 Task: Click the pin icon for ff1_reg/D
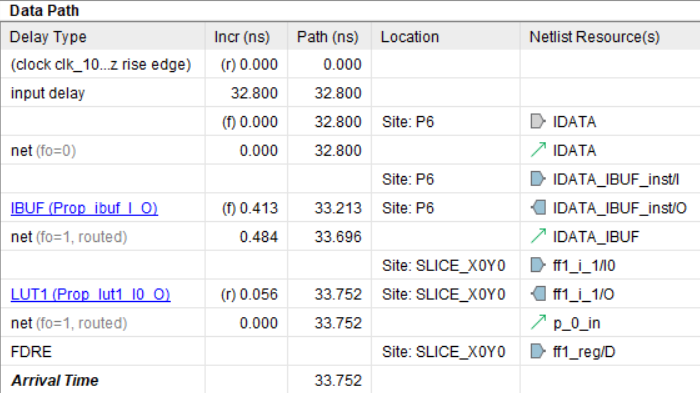tap(538, 351)
